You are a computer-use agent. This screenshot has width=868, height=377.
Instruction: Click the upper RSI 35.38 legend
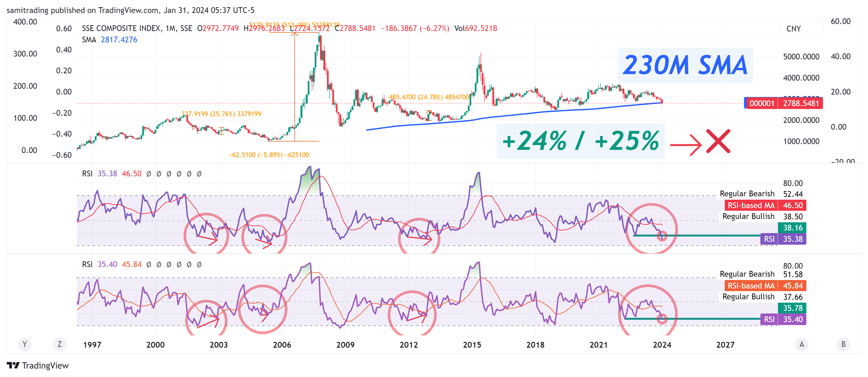point(99,174)
